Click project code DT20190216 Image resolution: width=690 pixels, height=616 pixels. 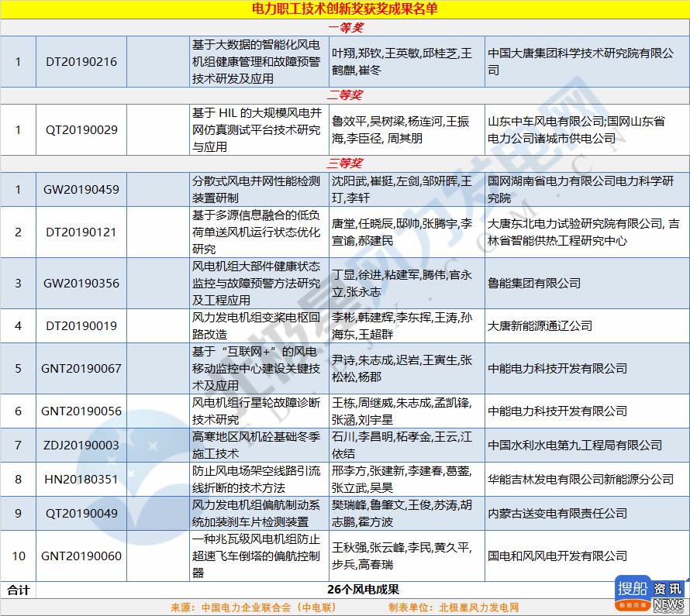(x=81, y=61)
